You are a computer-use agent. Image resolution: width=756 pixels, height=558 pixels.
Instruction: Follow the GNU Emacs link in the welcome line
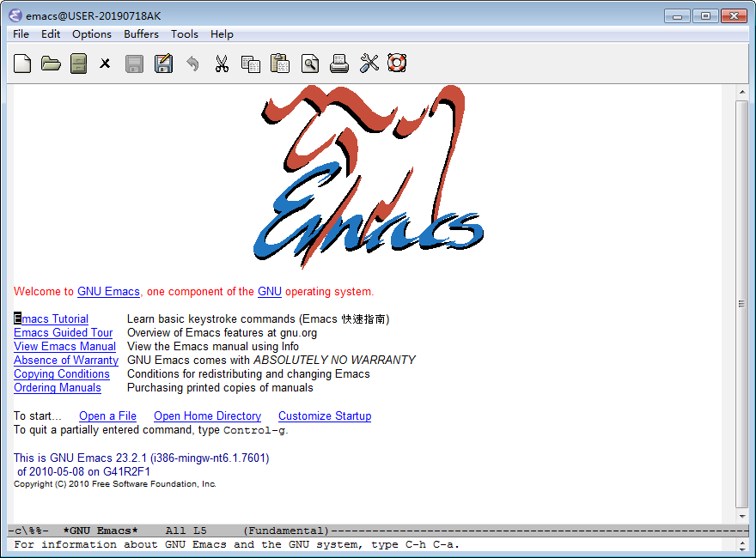(x=108, y=292)
